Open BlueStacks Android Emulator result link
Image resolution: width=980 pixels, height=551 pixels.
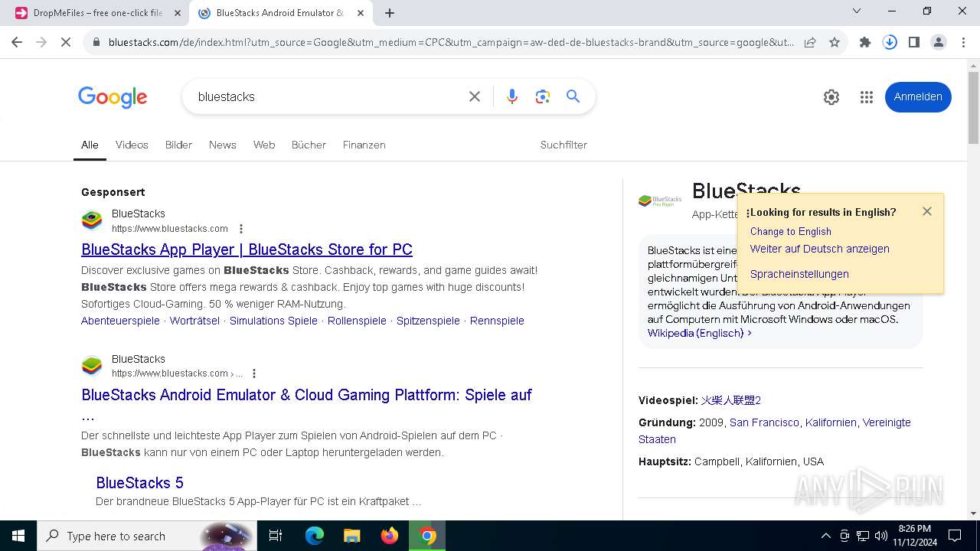click(306, 395)
